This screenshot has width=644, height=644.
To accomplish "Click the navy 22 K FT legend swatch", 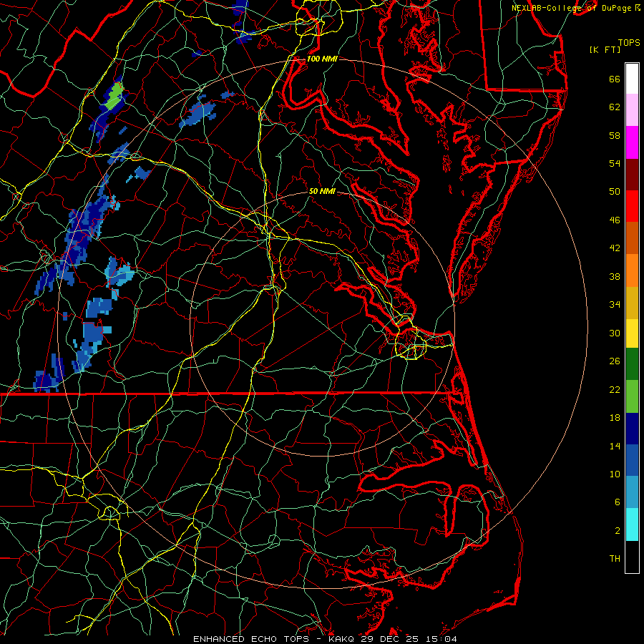I will [632, 429].
